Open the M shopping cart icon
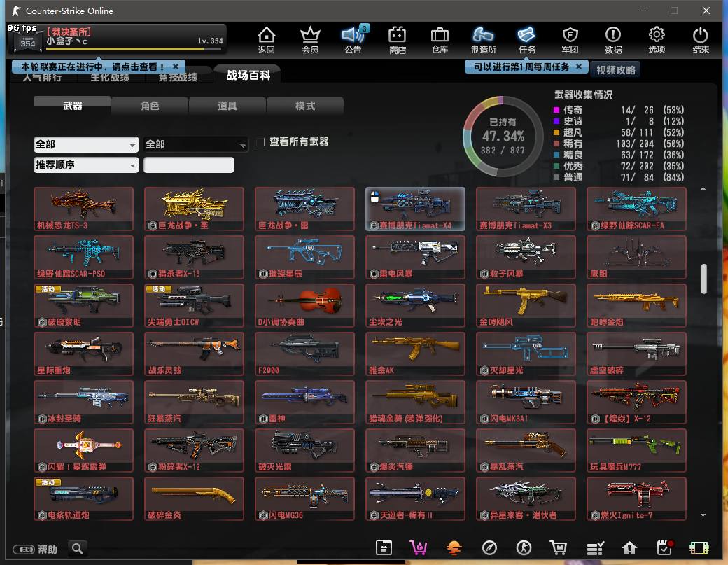 click(x=559, y=548)
